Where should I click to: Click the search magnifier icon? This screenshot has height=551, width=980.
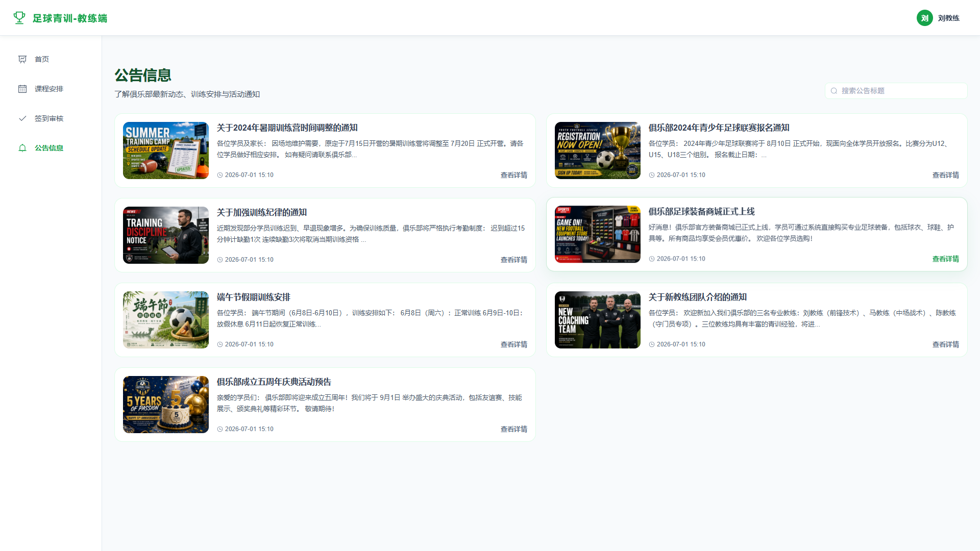[834, 91]
